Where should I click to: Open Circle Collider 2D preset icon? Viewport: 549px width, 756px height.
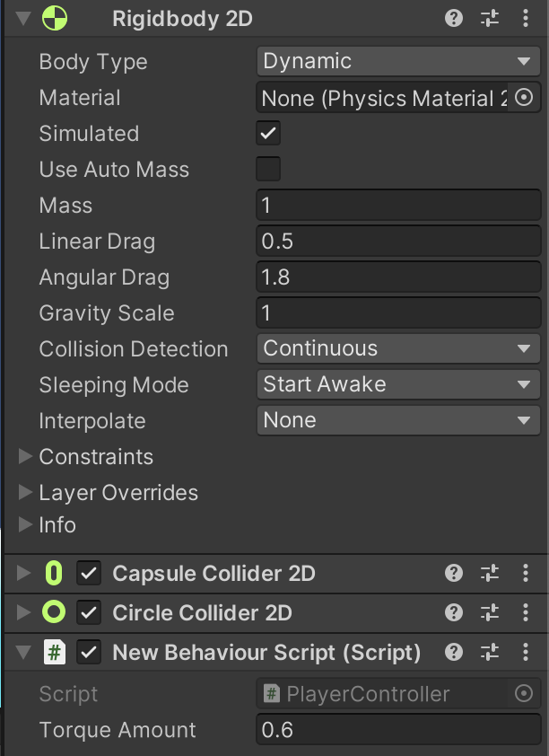tap(490, 612)
